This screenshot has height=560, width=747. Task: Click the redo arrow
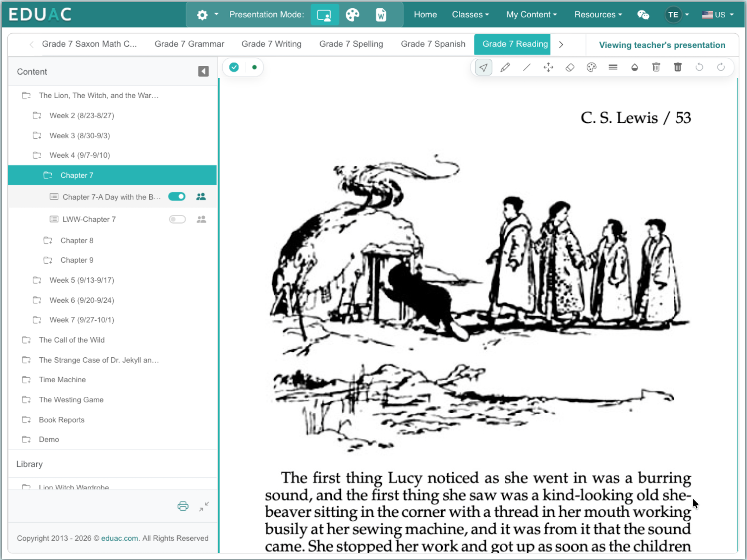(721, 68)
